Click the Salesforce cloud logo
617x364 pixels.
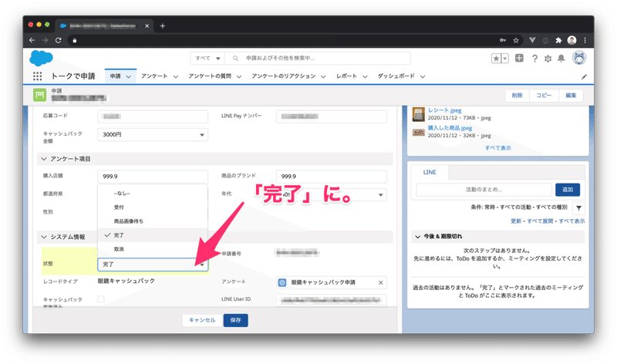41,59
